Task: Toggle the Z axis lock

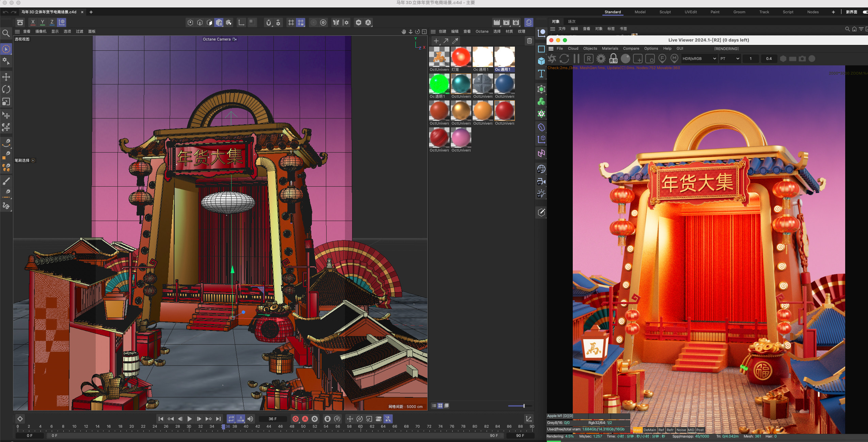Action: coord(52,22)
